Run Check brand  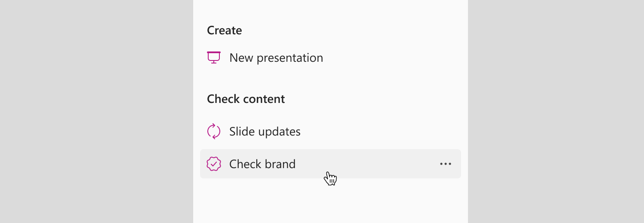point(331,164)
